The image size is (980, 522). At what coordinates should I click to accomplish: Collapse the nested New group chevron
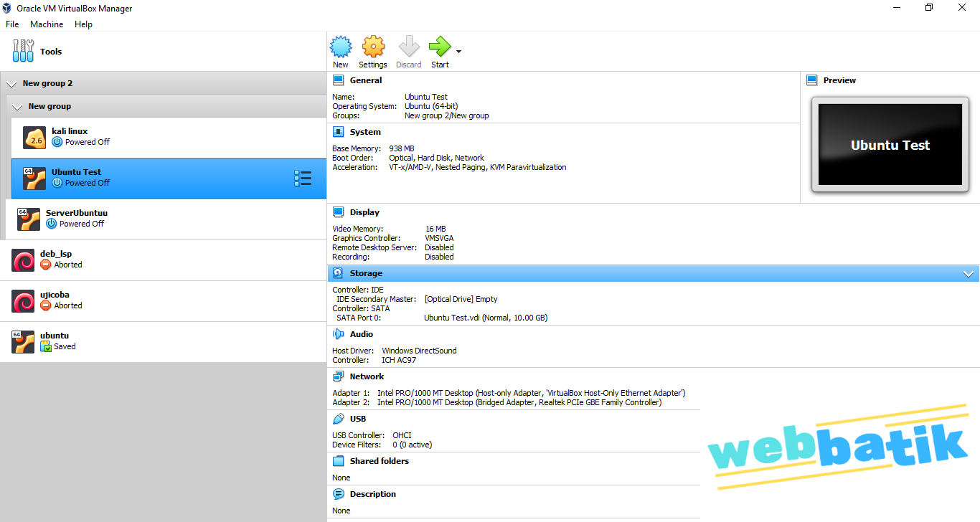(x=17, y=107)
